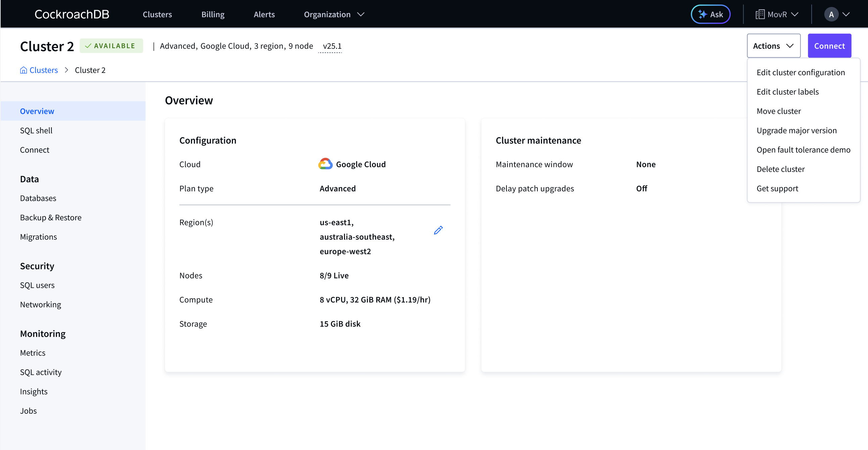
Task: Select Edit cluster labels
Action: [x=787, y=92]
